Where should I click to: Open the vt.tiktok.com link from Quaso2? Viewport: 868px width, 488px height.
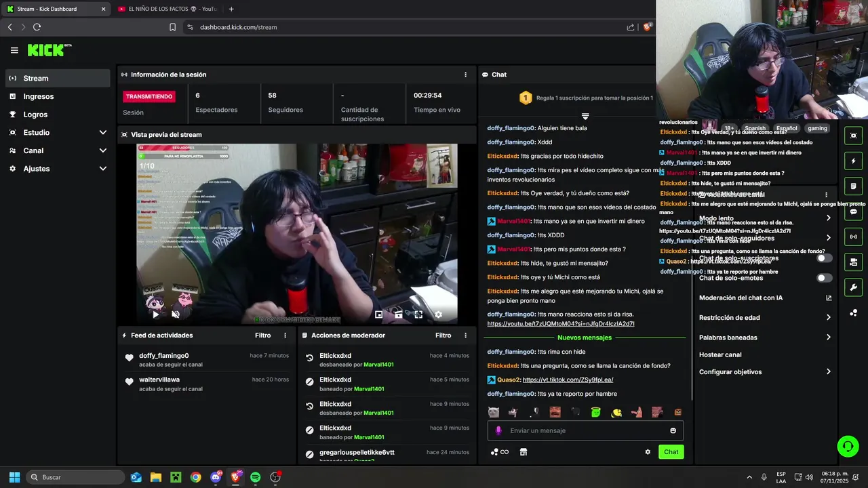pyautogui.click(x=568, y=380)
